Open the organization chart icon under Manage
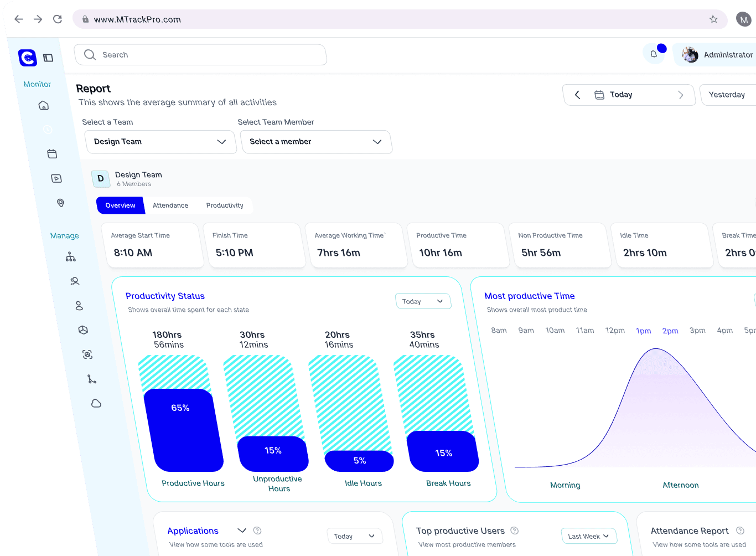This screenshot has width=756, height=556. (x=71, y=257)
